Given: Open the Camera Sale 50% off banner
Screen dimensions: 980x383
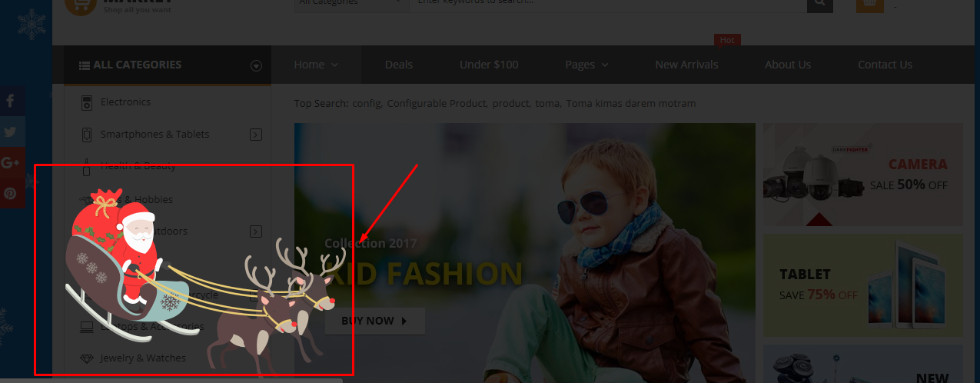Looking at the screenshot, I should tap(862, 175).
